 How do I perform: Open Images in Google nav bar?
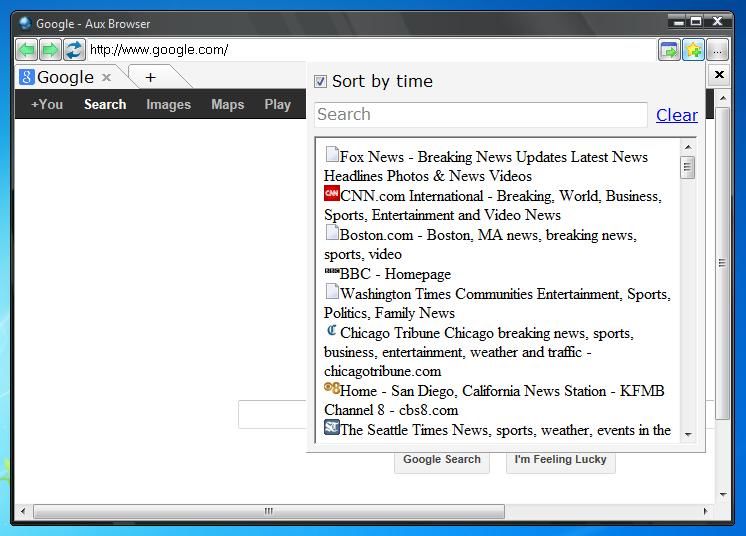click(168, 104)
